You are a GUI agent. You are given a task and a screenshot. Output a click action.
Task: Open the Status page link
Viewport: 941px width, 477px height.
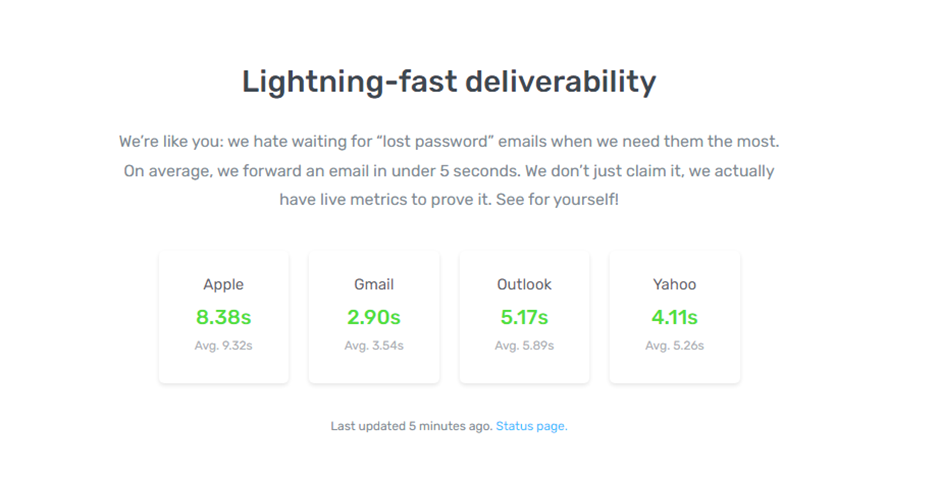point(531,426)
